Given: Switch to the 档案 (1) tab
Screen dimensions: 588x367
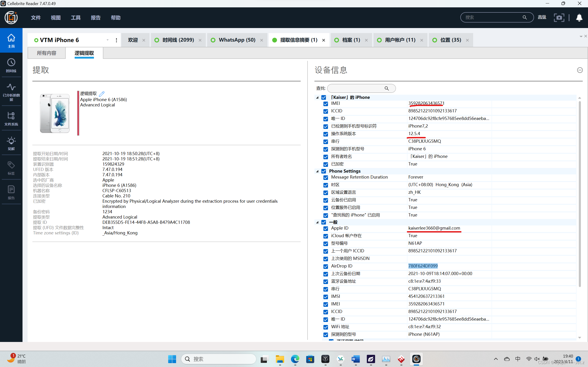Looking at the screenshot, I should coord(351,40).
